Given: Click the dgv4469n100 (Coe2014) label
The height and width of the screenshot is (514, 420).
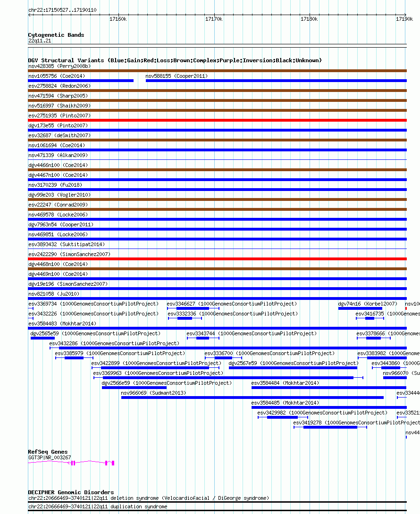Looking at the screenshot, I should [x=58, y=274].
